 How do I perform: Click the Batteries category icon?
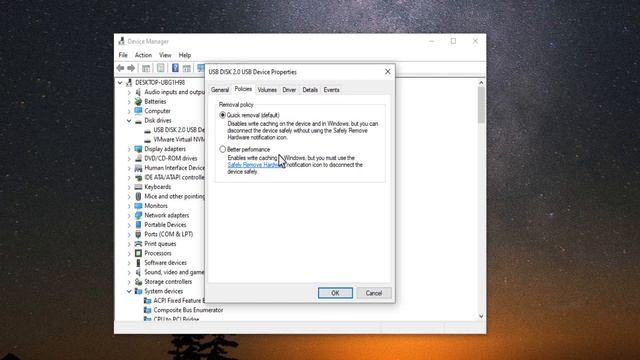pos(138,102)
